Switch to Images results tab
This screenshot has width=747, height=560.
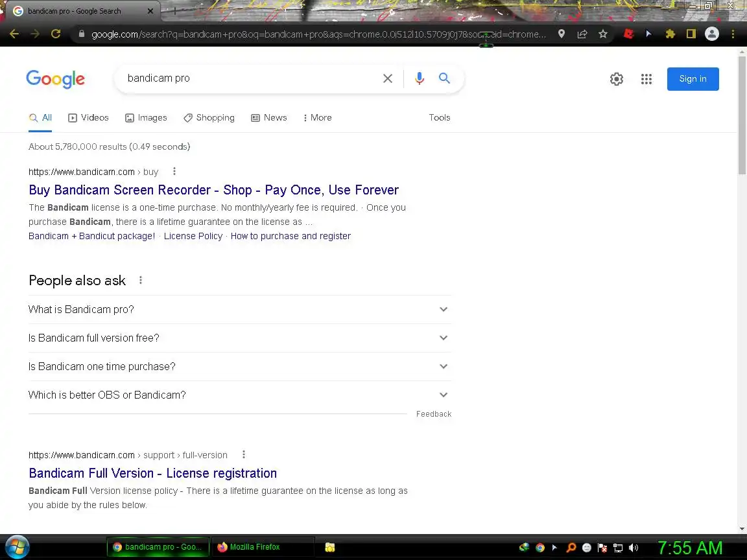pyautogui.click(x=147, y=117)
